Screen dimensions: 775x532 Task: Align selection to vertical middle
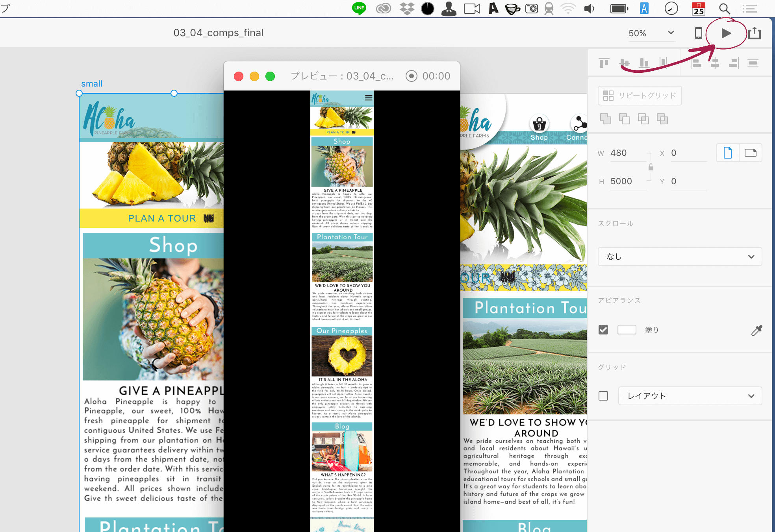625,63
